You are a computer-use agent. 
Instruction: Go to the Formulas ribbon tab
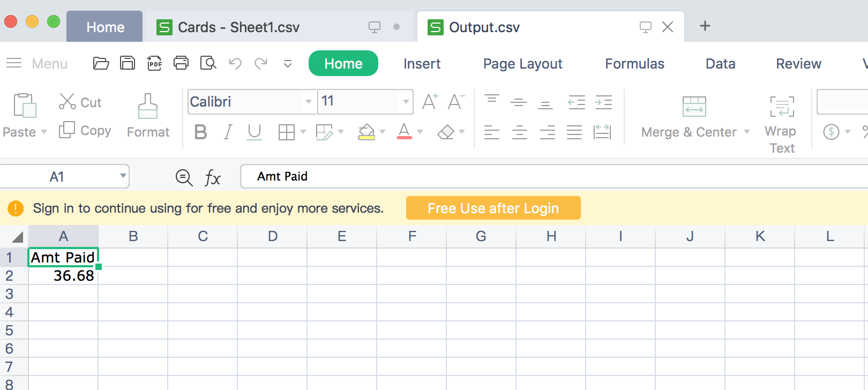[635, 64]
